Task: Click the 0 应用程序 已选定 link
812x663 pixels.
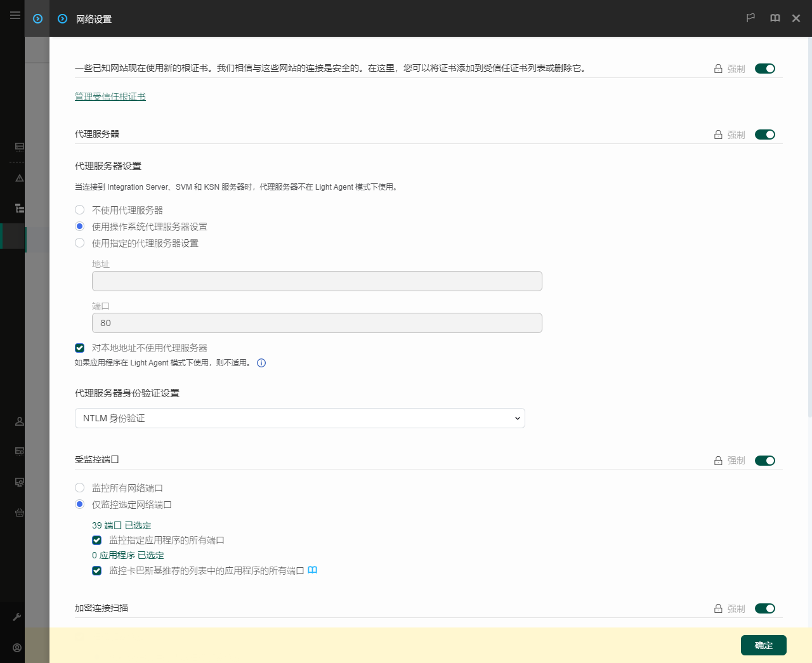Action: coord(128,555)
